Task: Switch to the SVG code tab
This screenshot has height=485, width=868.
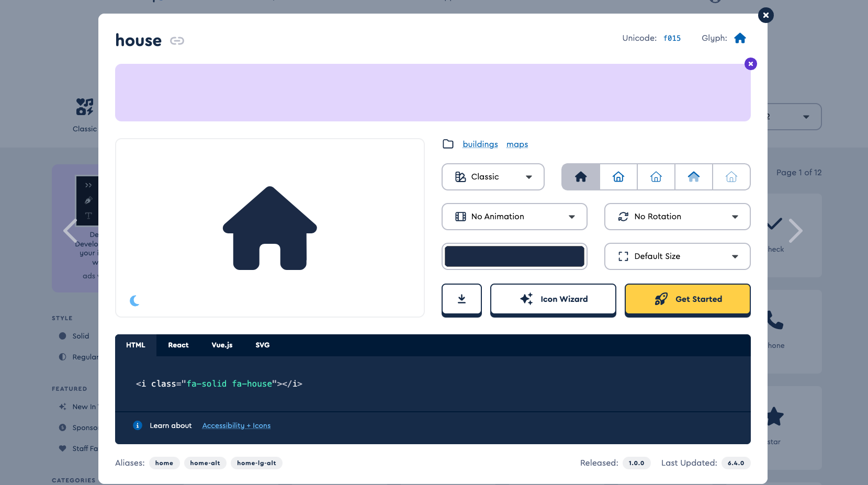Action: point(263,345)
